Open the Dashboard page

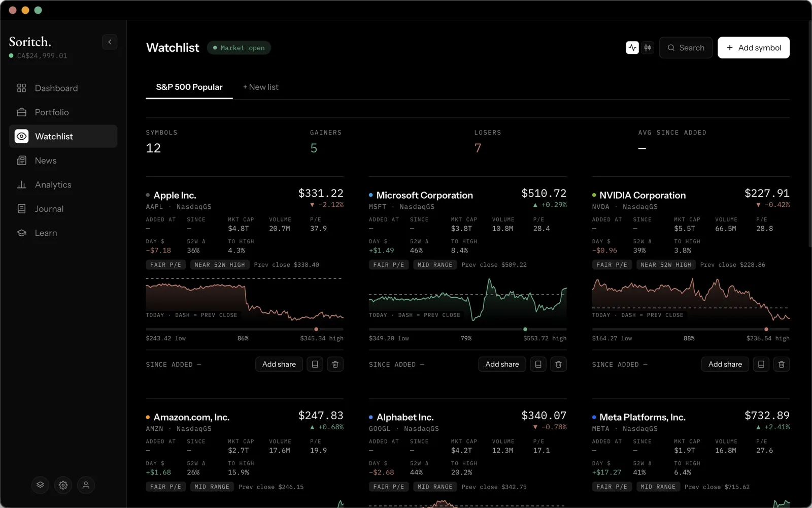63,88
